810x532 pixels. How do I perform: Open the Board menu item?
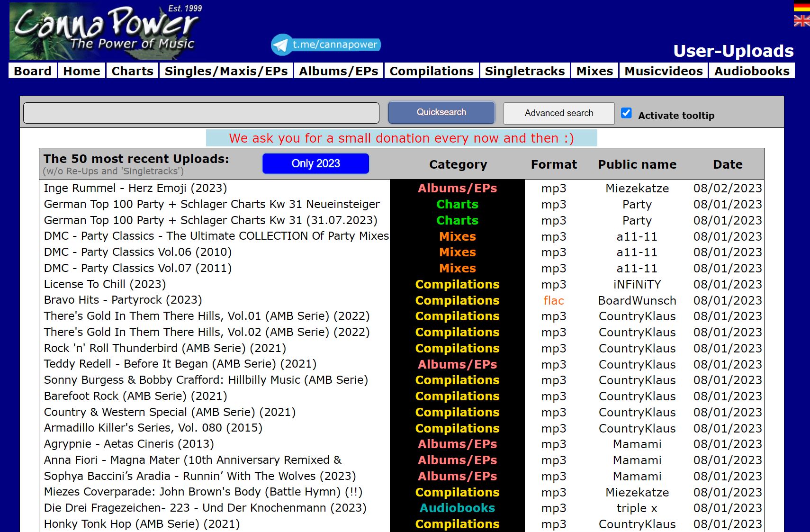pyautogui.click(x=33, y=71)
